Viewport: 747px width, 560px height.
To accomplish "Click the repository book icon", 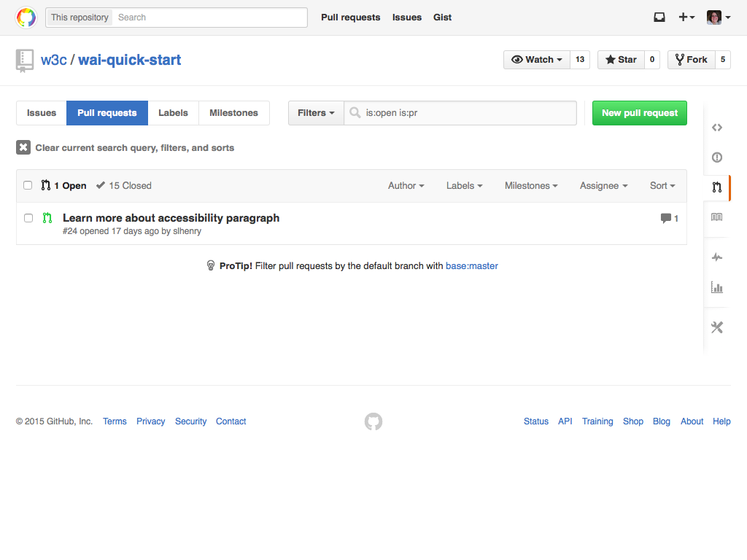I will click(24, 61).
